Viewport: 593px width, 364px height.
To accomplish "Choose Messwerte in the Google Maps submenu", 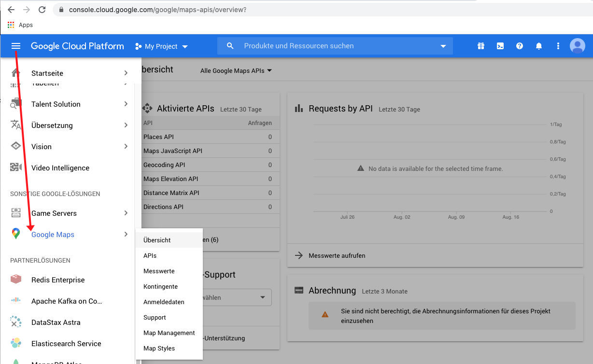I will pos(169,271).
